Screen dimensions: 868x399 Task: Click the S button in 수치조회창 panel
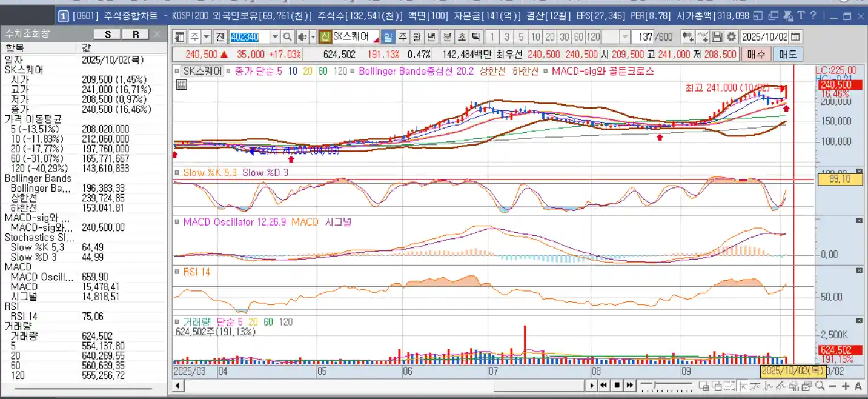pos(108,35)
